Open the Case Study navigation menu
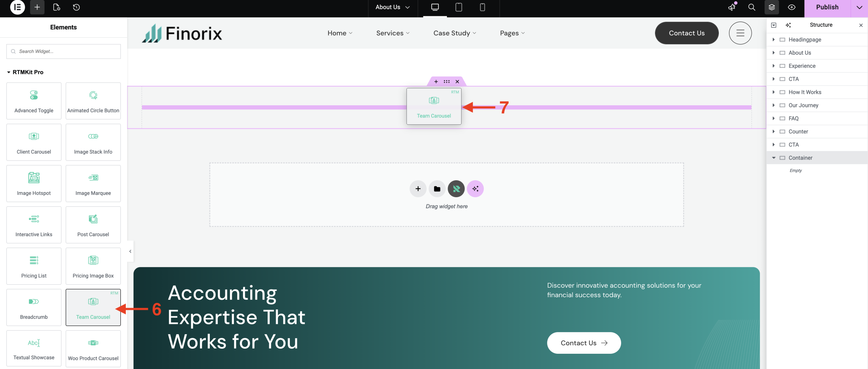 pos(454,33)
